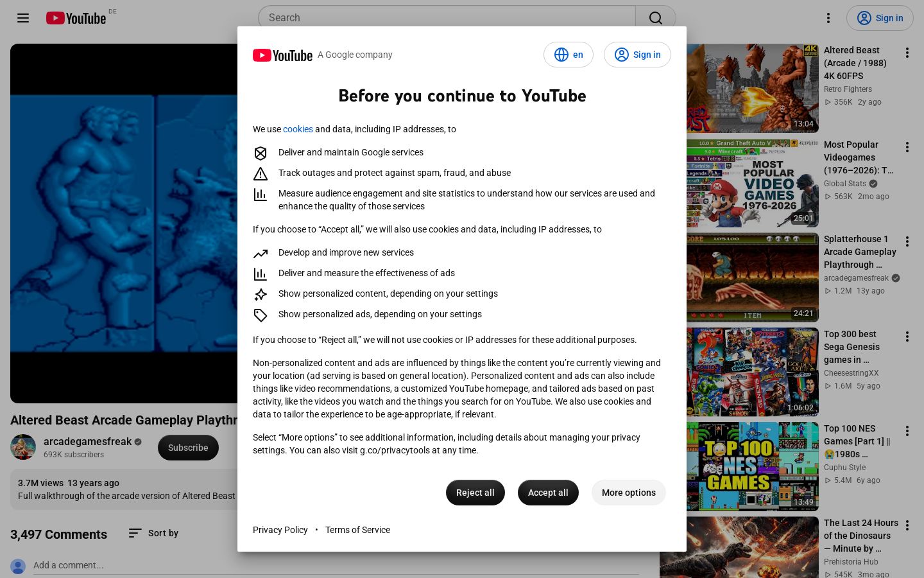Viewport: 924px width, 578px height.
Task: Subscribe to the arcadegamesfreak channel
Action: pos(188,448)
